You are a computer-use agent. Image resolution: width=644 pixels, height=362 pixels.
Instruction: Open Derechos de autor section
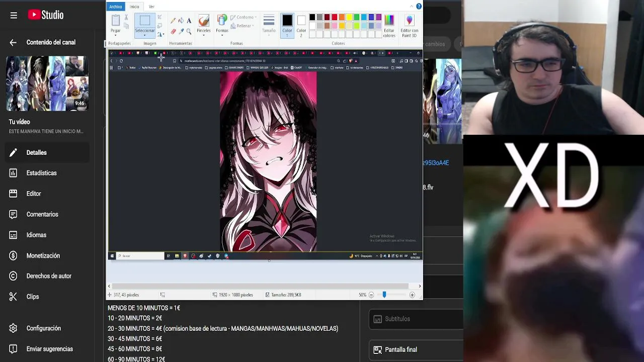(x=48, y=276)
